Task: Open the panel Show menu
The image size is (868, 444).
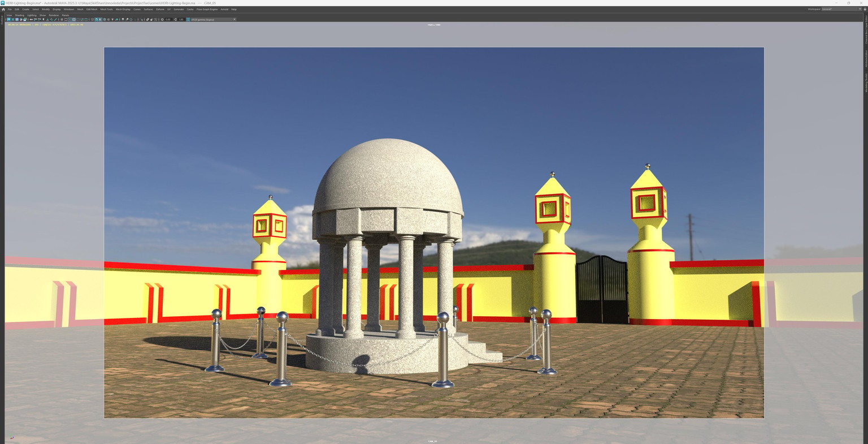Action: pos(42,15)
